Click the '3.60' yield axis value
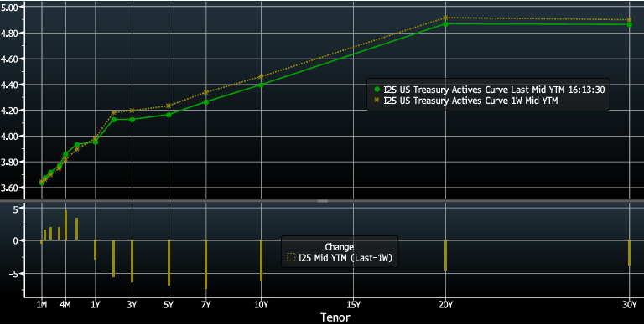Screen dimensions: 644x325 point(8,188)
